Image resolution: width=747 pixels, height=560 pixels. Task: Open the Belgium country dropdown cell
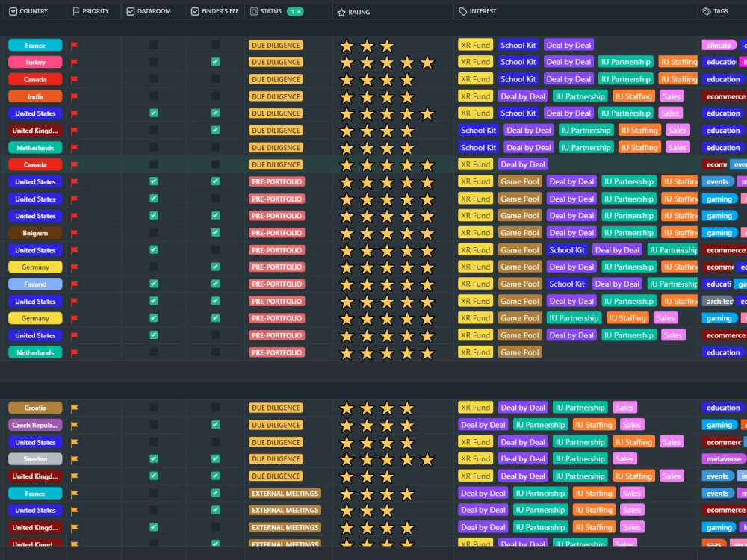35,233
